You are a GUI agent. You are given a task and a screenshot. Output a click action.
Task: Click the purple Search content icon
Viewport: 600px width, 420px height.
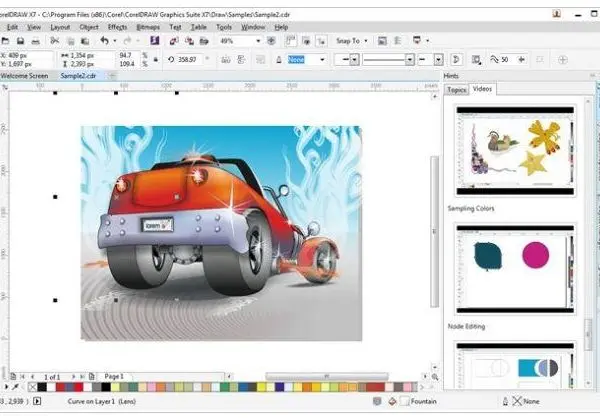click(155, 40)
